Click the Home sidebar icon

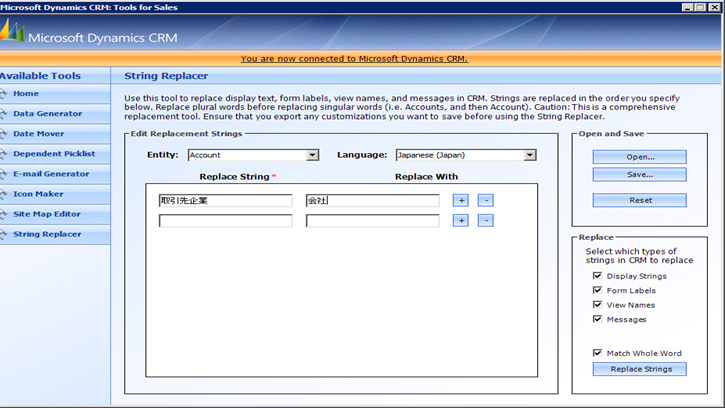pos(3,94)
